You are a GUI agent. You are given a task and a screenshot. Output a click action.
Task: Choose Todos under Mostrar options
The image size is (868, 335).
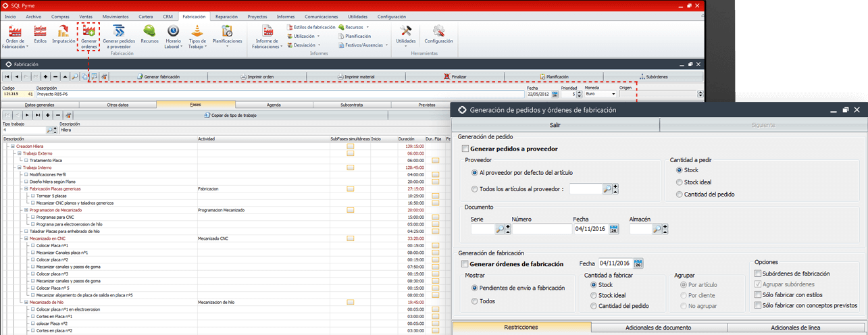pos(475,301)
